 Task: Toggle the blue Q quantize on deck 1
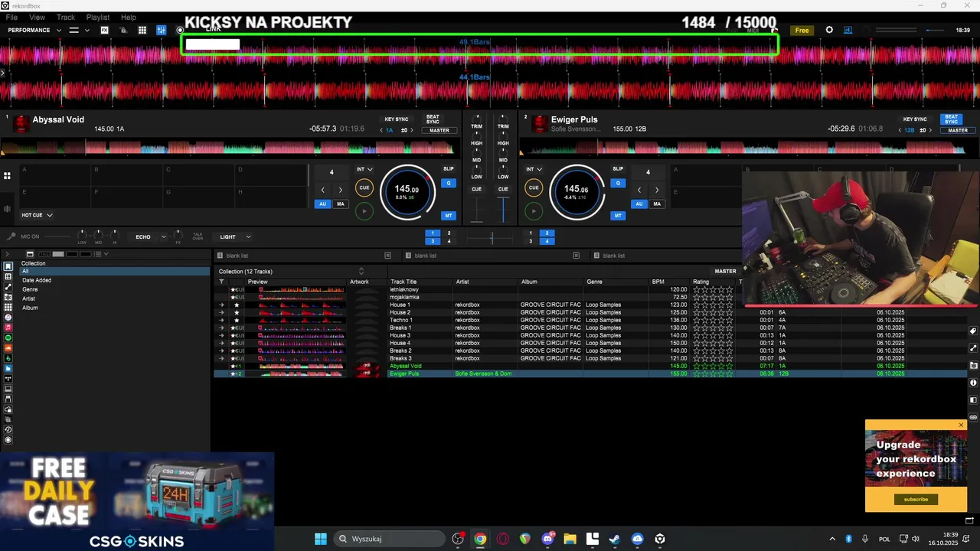[x=449, y=183]
